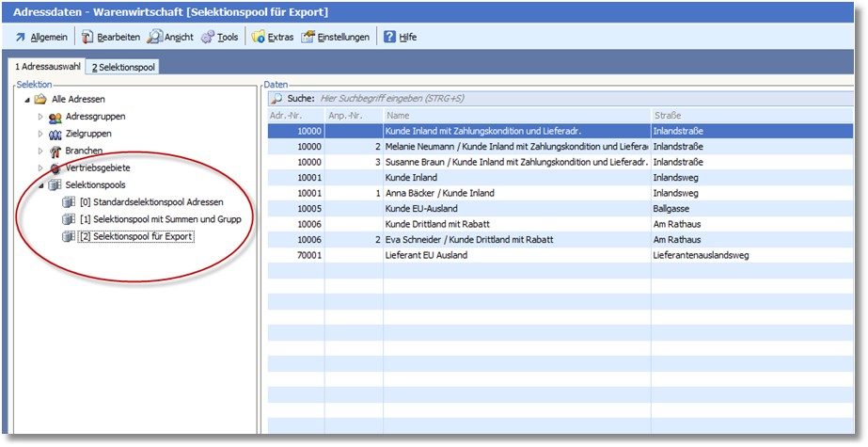Screen dimensions: 868x447
Task: Expand the Zielgruppen tree node
Action: [40, 134]
